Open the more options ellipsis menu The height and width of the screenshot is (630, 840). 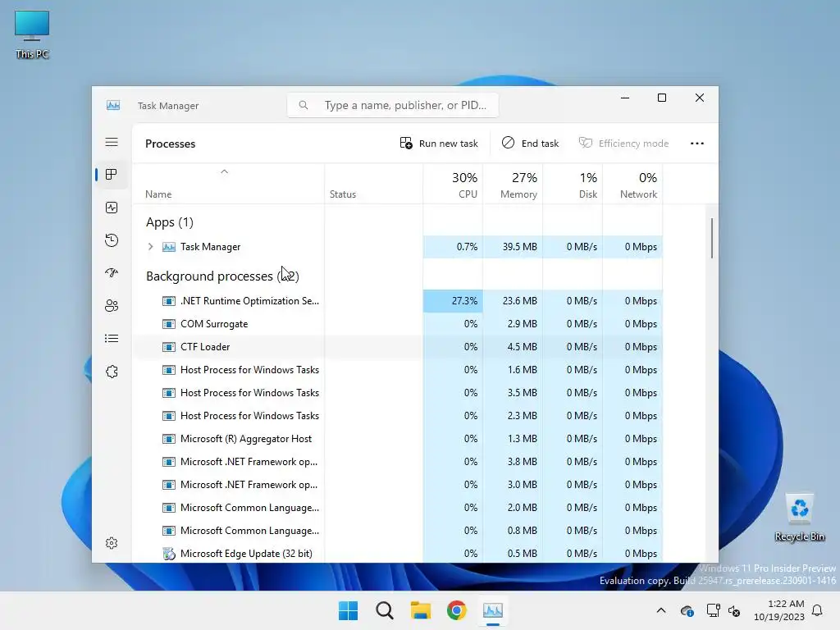coord(697,143)
